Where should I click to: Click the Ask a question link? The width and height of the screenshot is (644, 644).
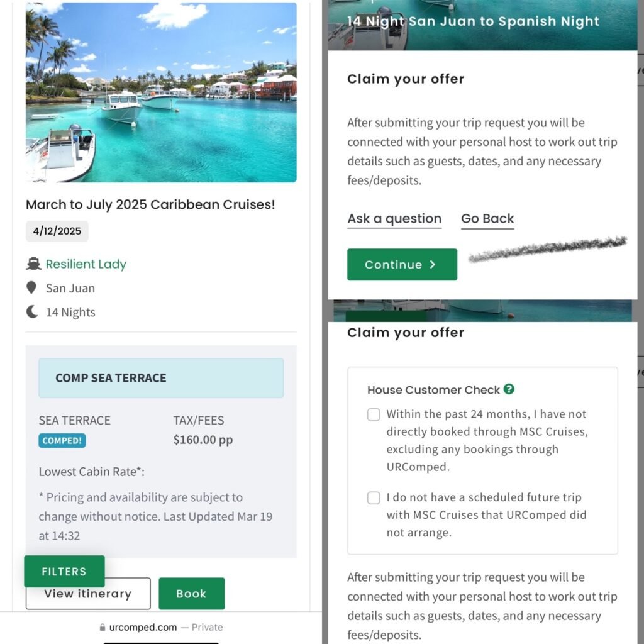coord(394,219)
